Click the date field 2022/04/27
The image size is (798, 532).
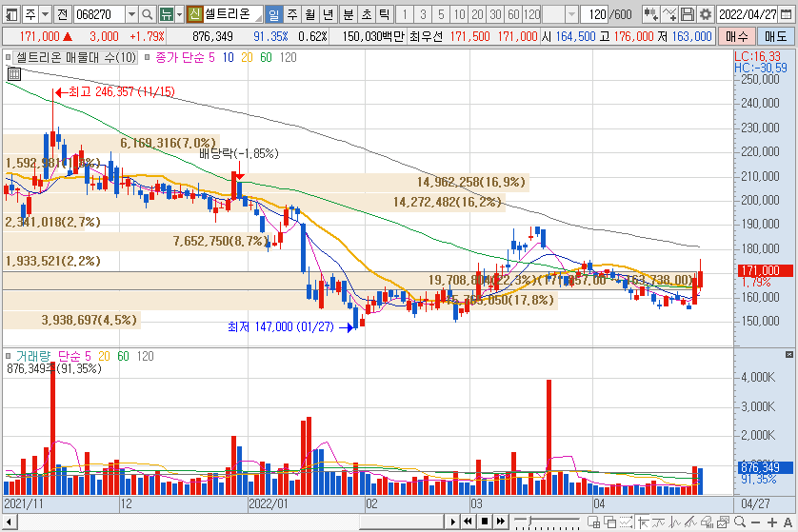748,14
